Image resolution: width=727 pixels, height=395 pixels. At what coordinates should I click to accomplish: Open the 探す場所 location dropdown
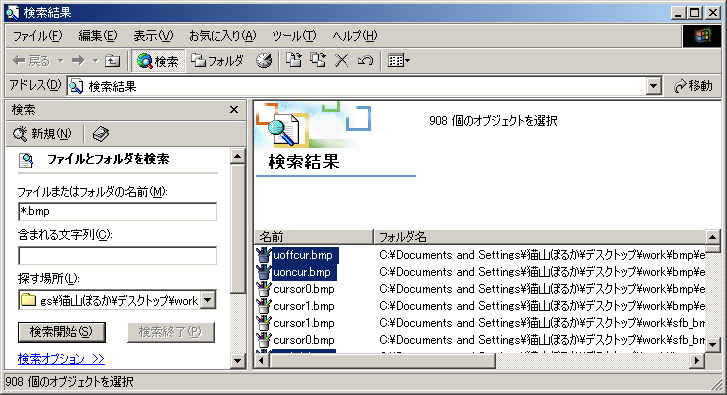tap(209, 300)
